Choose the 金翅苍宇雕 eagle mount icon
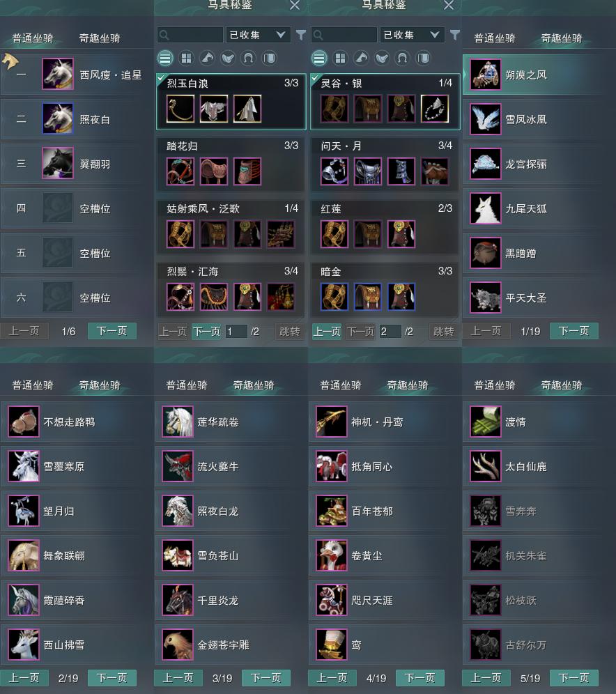Image resolution: width=616 pixels, height=694 pixels. coord(178,645)
